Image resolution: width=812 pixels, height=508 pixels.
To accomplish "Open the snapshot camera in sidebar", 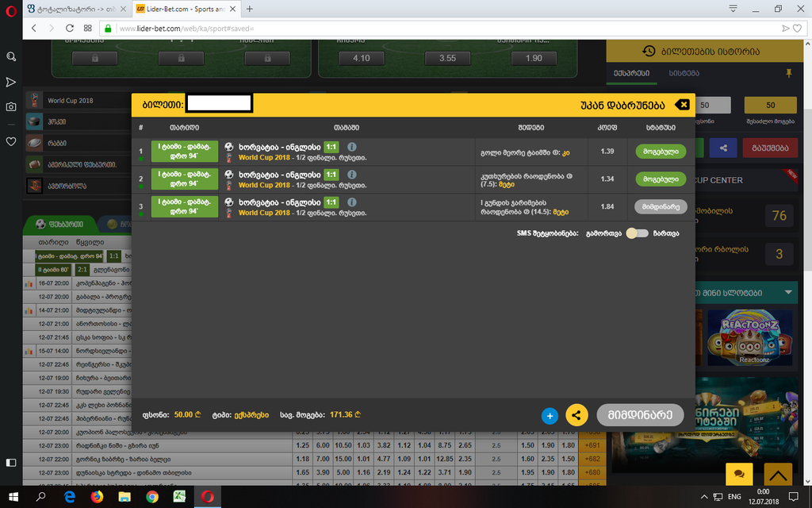I will pyautogui.click(x=11, y=107).
